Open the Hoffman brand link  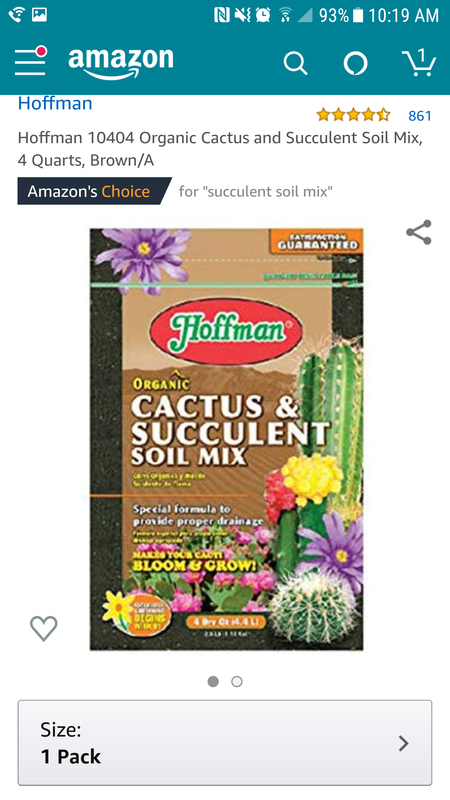point(55,104)
